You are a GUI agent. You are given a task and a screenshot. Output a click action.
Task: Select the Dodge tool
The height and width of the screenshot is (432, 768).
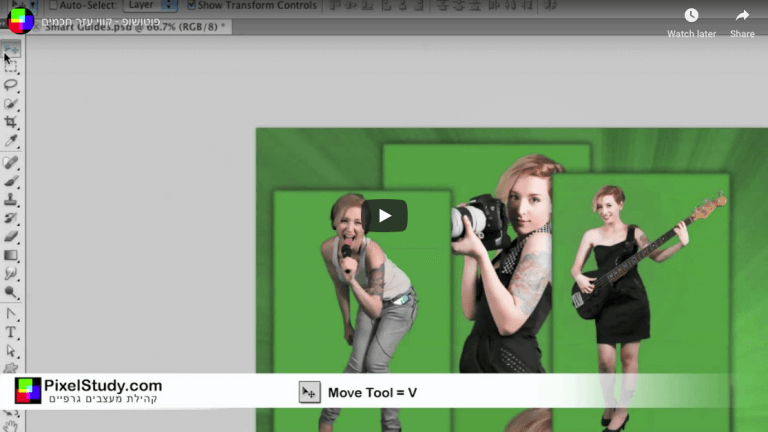(x=11, y=292)
